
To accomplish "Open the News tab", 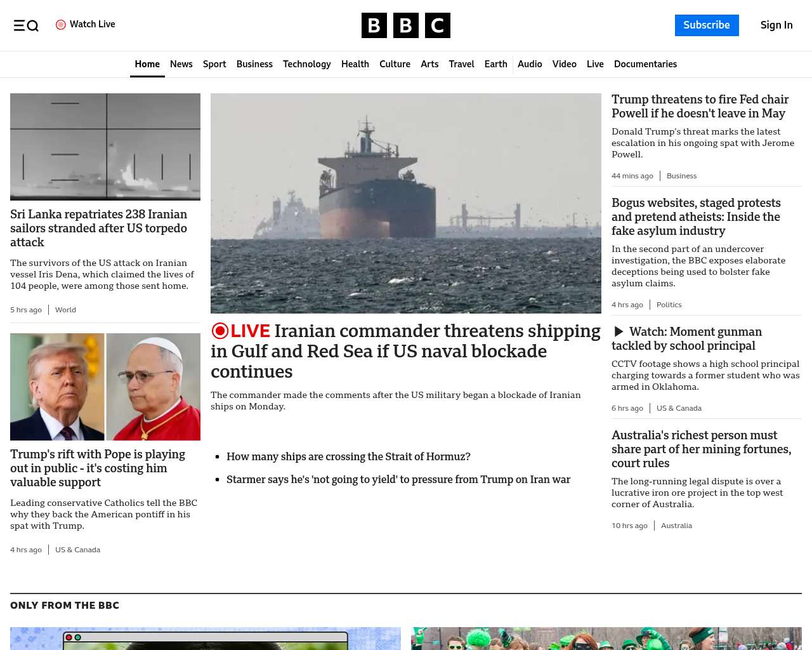I will click(181, 64).
